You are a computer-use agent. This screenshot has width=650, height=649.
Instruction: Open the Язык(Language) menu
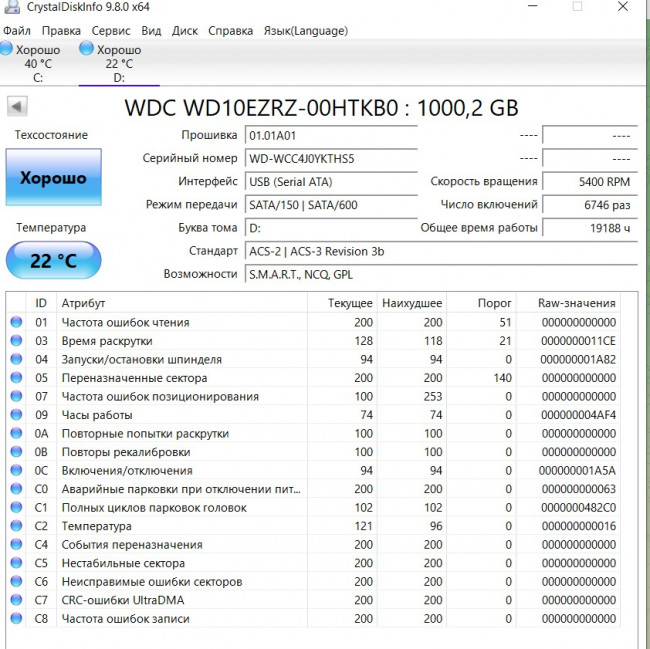306,31
